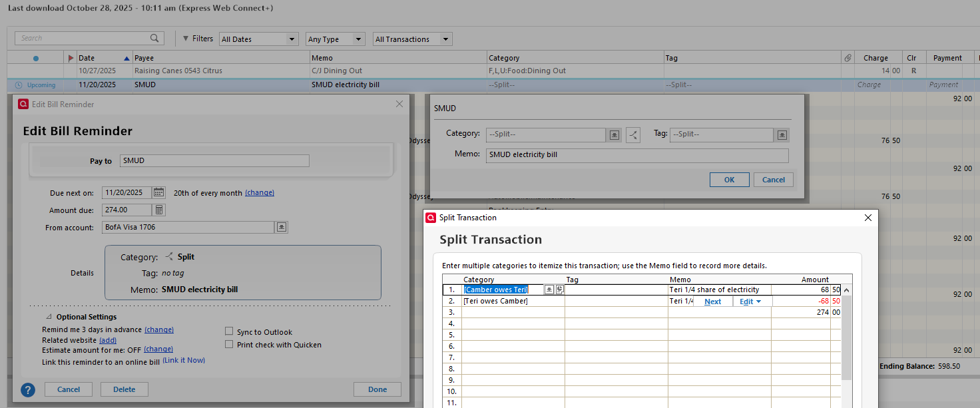Click OK in the SMUD dialog
980x408 pixels.
point(729,180)
